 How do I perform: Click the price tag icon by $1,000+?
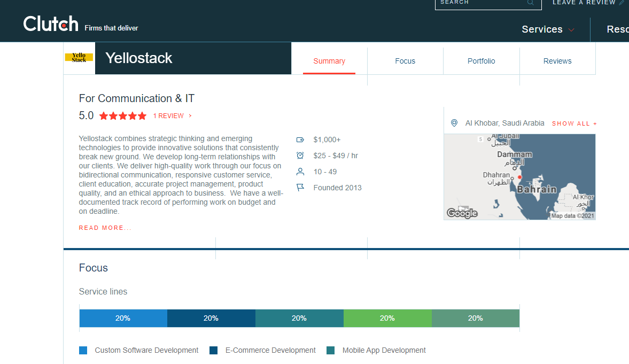tap(300, 140)
